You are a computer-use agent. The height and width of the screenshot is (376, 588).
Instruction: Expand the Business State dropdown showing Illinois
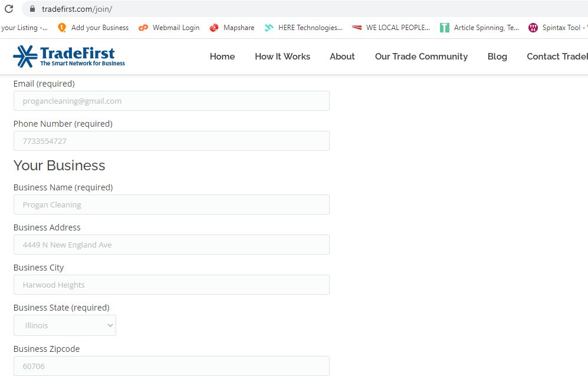click(x=65, y=325)
